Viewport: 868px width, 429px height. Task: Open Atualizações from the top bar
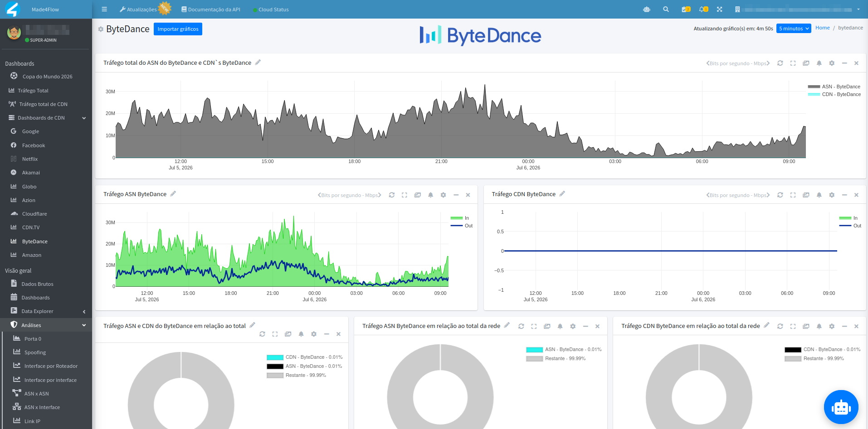[139, 9]
